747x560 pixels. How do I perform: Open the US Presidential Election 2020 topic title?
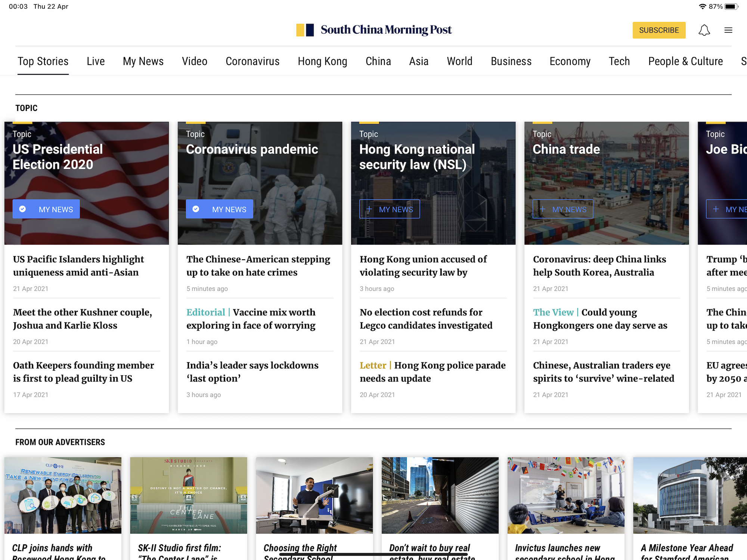point(58,157)
